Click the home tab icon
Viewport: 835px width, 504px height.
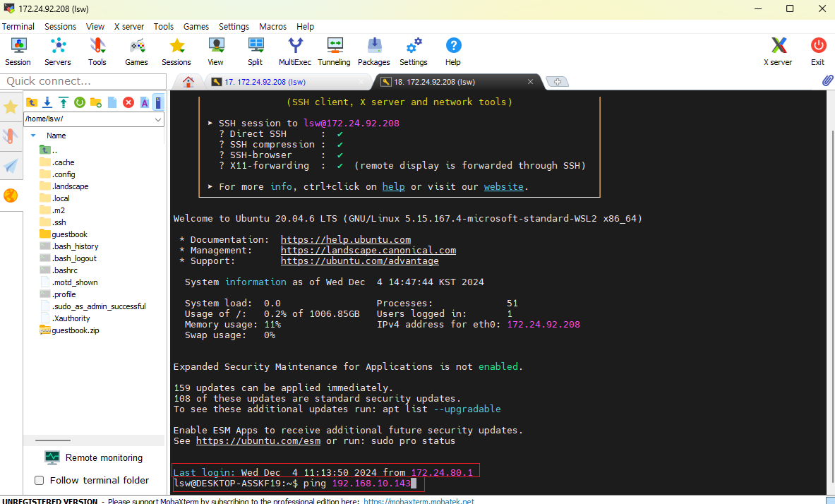(188, 82)
